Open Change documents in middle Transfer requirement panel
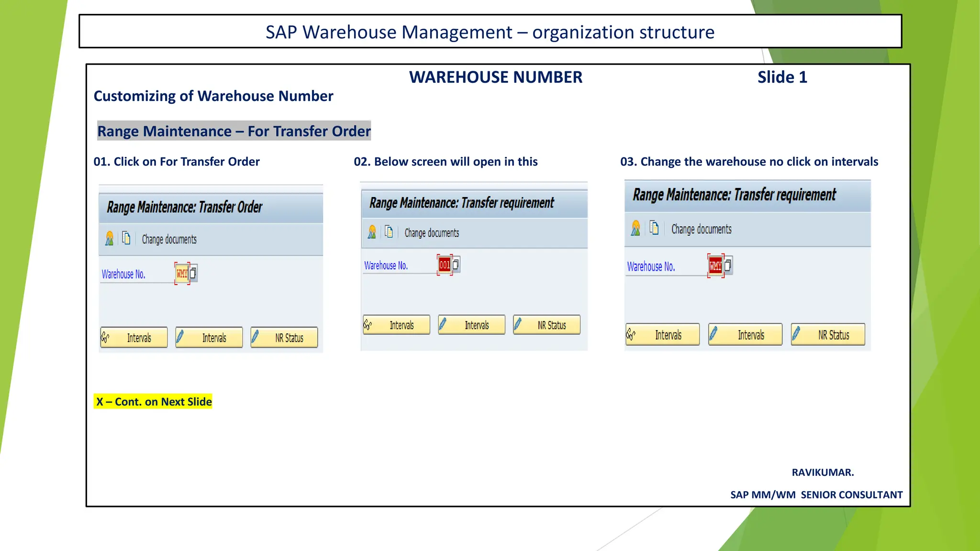Image resolution: width=980 pixels, height=551 pixels. tap(432, 233)
